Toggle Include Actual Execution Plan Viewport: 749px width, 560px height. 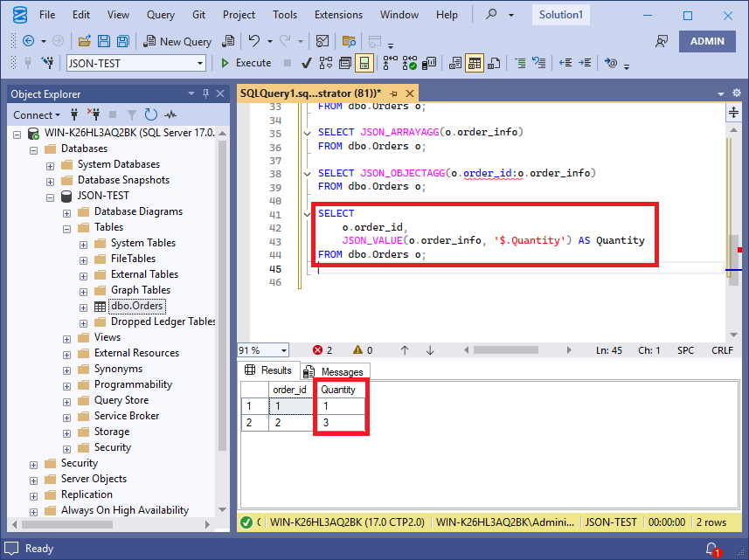pos(390,63)
